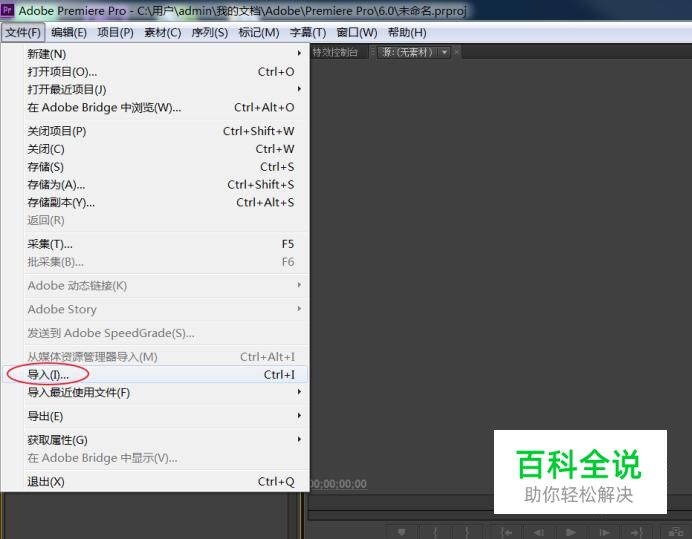This screenshot has height=539, width=692.
Task: Select the 源: (无素材) panel tab
Action: [x=407, y=53]
